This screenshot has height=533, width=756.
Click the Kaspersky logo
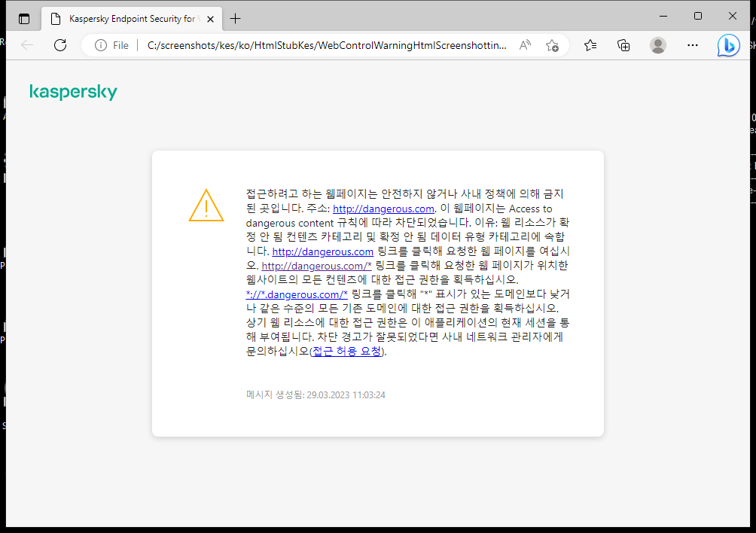(73, 92)
